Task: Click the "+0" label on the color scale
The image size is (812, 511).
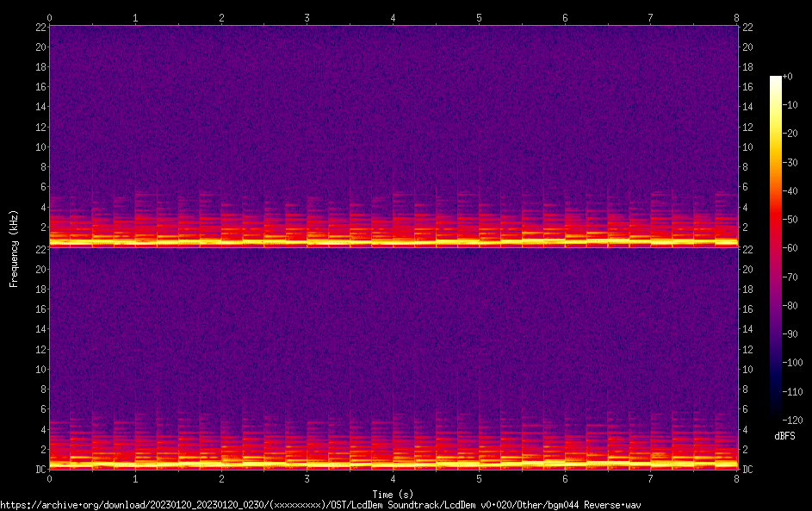Action: pos(788,77)
